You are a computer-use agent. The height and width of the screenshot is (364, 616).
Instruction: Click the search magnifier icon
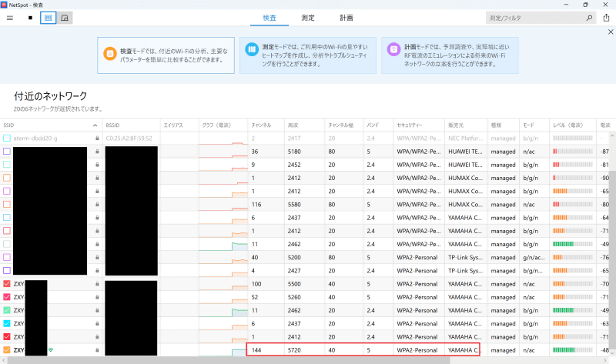589,18
